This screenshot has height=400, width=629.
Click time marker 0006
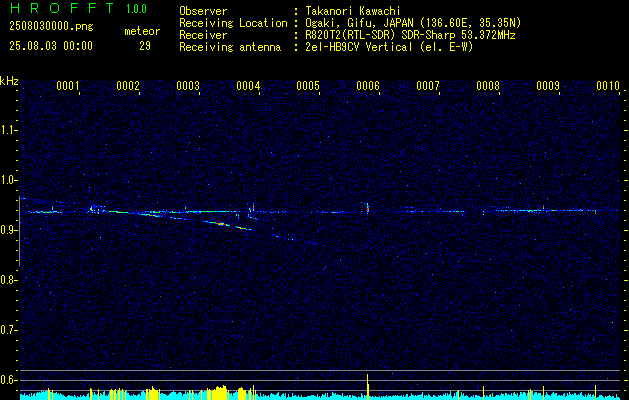tap(368, 86)
